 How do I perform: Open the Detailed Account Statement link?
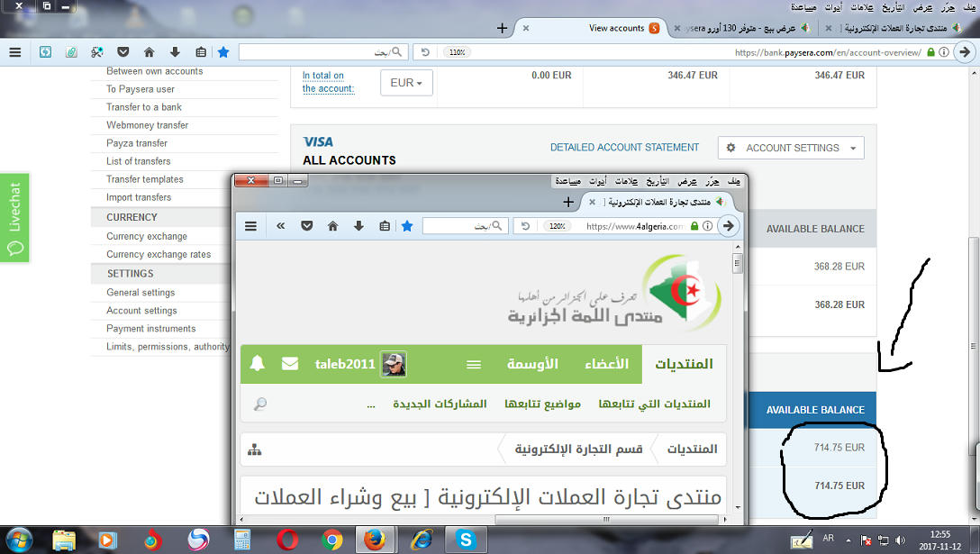click(624, 148)
